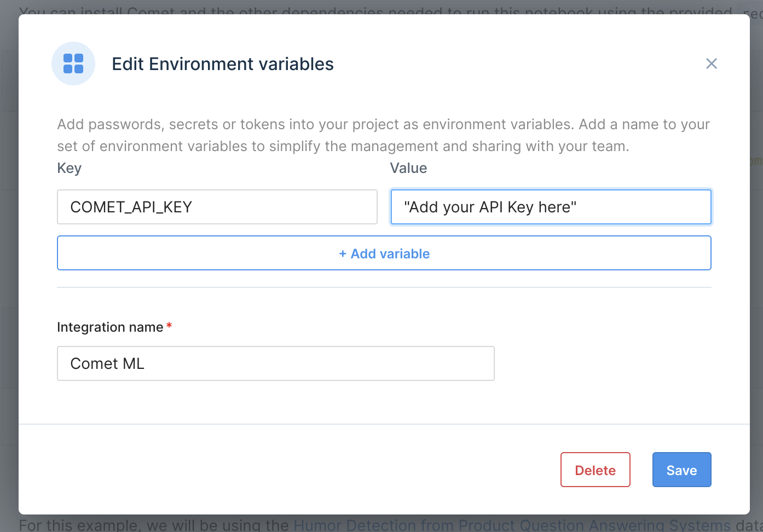This screenshot has width=763, height=532.
Task: Close the Edit Environment variables dialog
Action: click(711, 63)
